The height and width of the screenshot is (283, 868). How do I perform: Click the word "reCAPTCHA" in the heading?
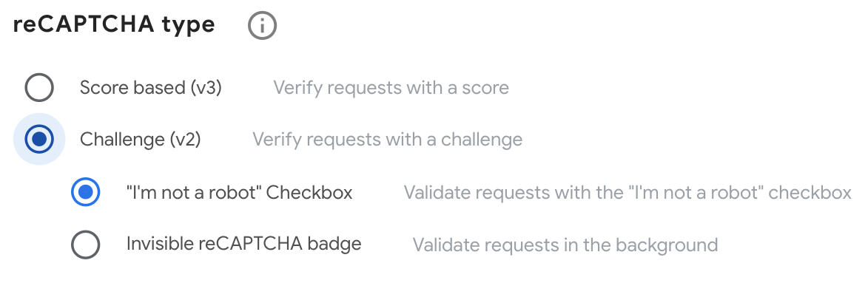83,24
